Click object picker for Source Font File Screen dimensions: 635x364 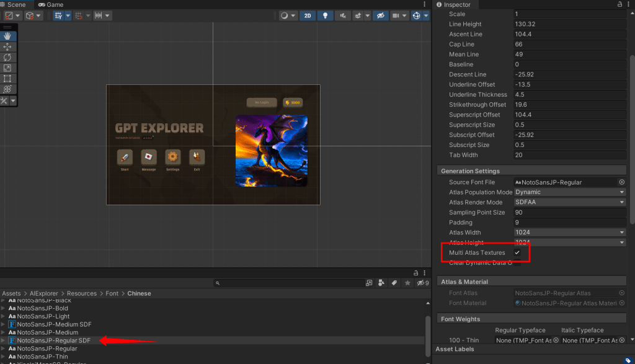point(621,182)
